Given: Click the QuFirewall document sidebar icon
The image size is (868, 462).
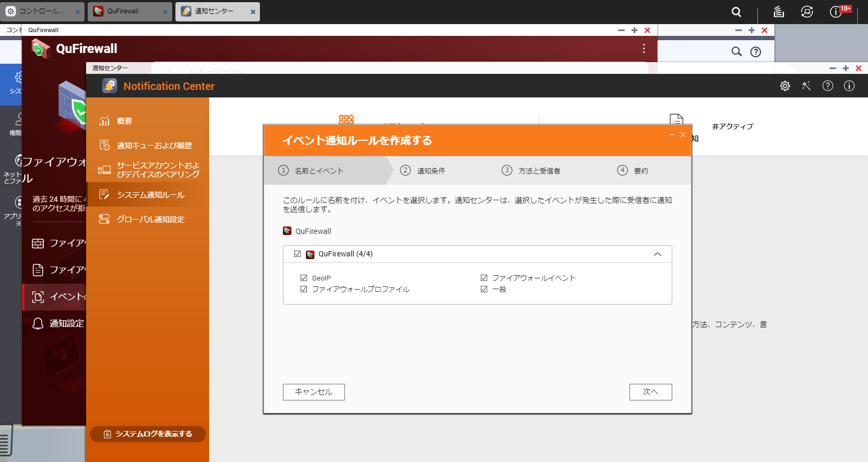Looking at the screenshot, I should [38, 270].
